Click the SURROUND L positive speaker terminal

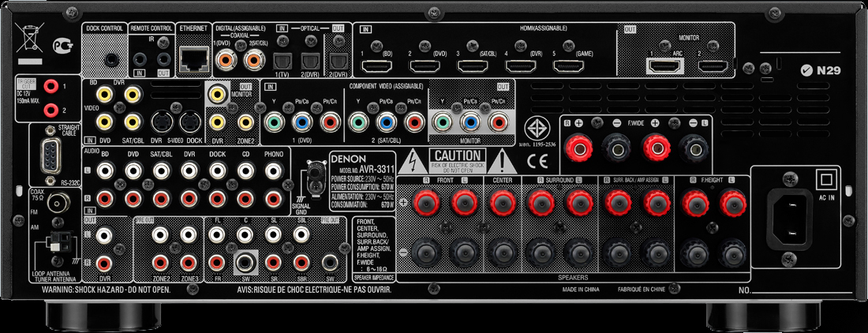pos(580,203)
